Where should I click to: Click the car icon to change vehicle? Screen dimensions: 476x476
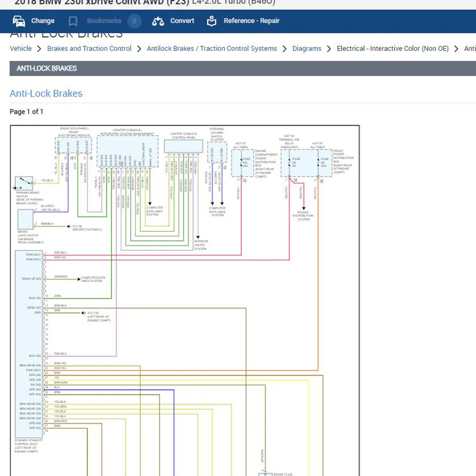coord(19,21)
